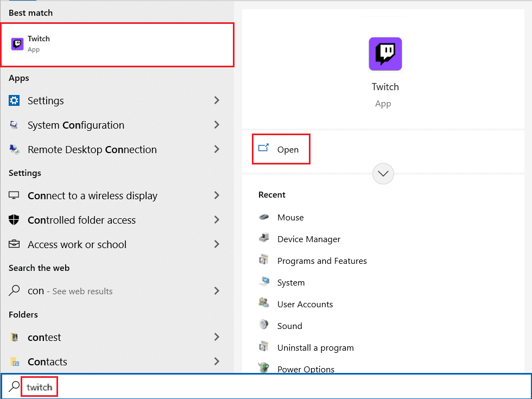This screenshot has width=532, height=399.
Task: Click the System icon in Recent
Action: tap(264, 282)
